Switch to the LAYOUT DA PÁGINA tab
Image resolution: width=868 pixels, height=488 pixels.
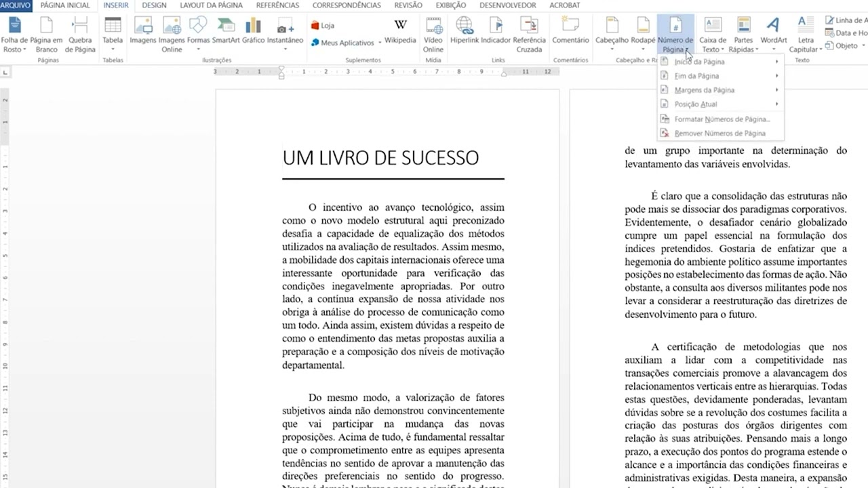point(211,5)
